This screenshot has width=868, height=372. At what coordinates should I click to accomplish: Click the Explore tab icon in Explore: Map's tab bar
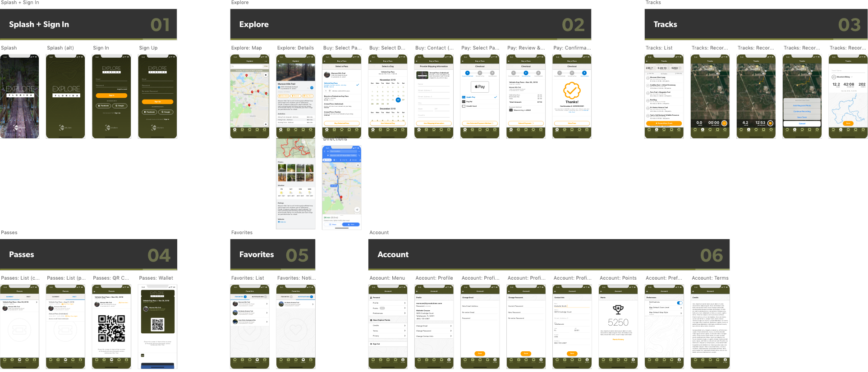234,130
